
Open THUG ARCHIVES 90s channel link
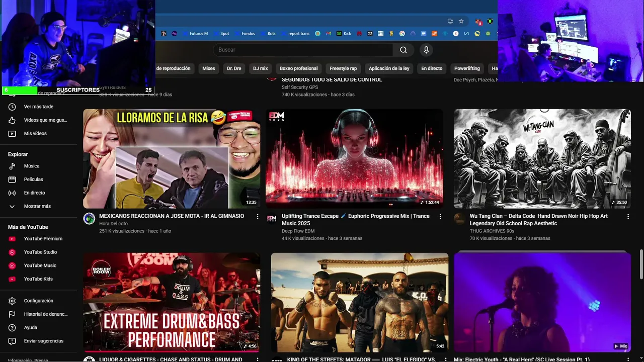coord(492,231)
